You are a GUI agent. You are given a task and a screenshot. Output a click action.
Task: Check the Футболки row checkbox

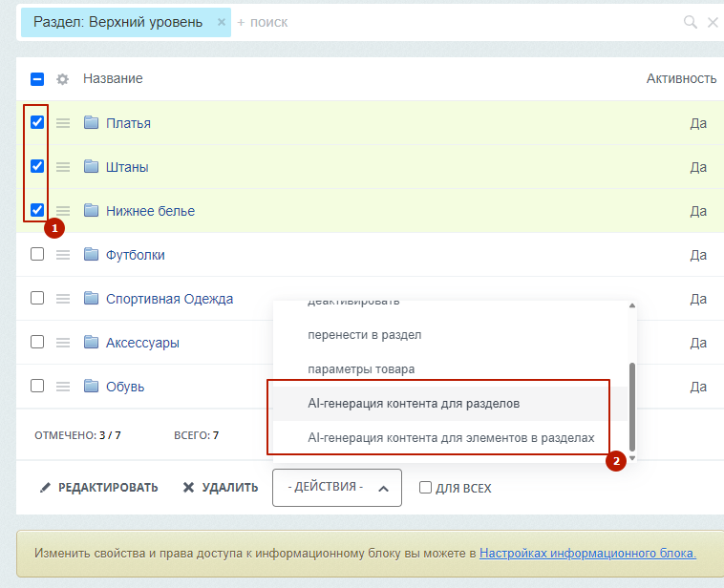click(x=37, y=254)
